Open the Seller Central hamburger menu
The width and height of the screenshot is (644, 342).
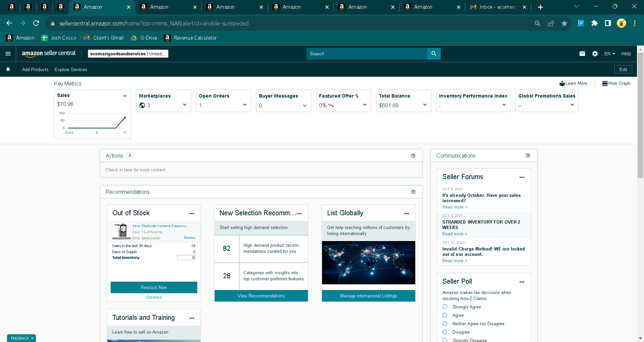pyautogui.click(x=8, y=54)
